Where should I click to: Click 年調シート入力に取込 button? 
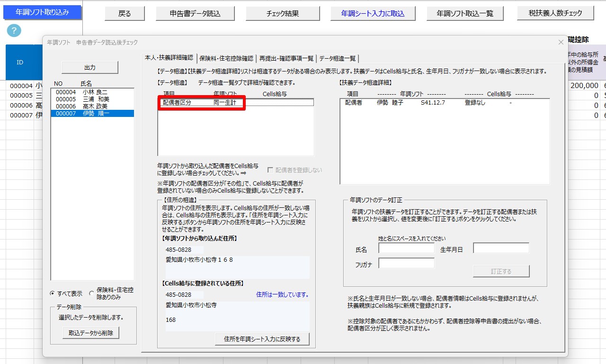tap(373, 14)
